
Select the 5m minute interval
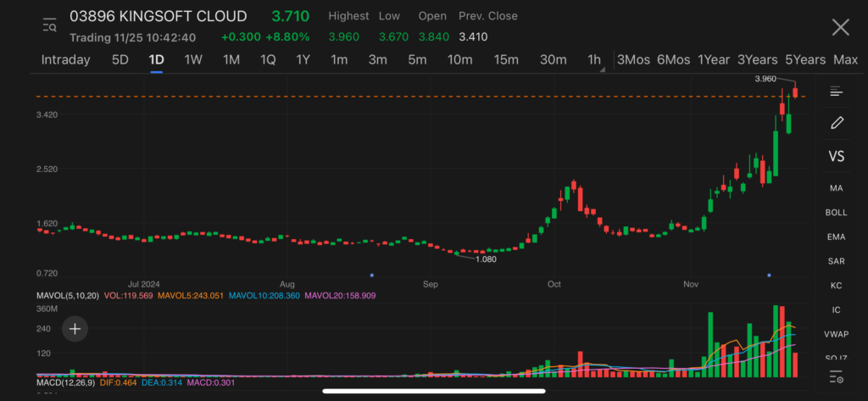[417, 60]
